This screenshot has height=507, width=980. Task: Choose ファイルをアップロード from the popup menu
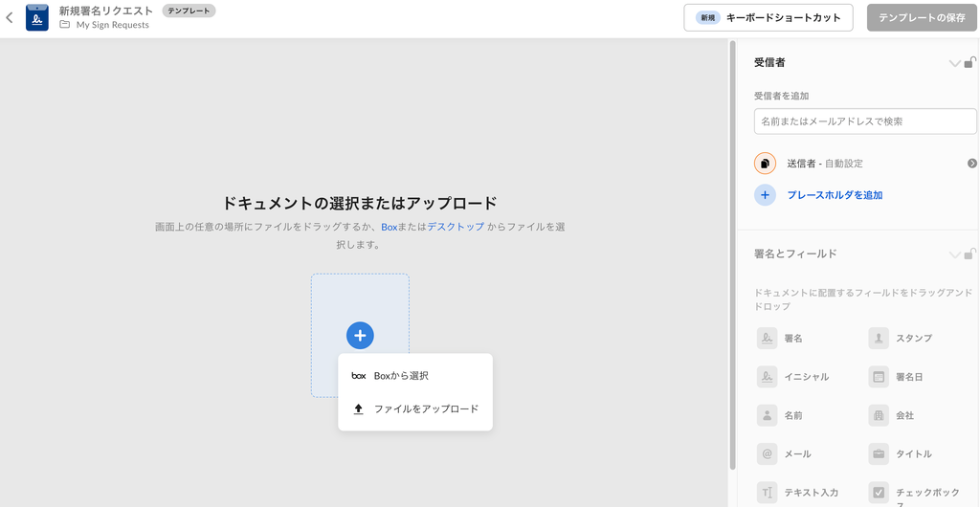pos(425,408)
